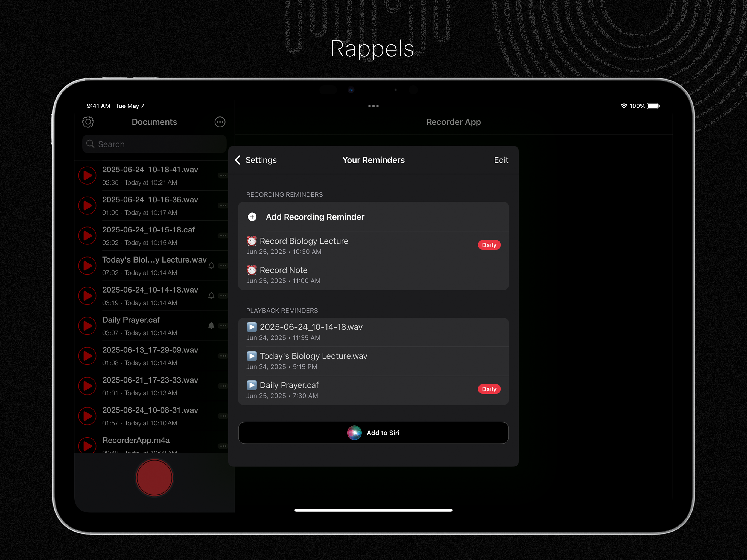Image resolution: width=747 pixels, height=560 pixels.
Task: Go back to Settings
Action: 256,160
